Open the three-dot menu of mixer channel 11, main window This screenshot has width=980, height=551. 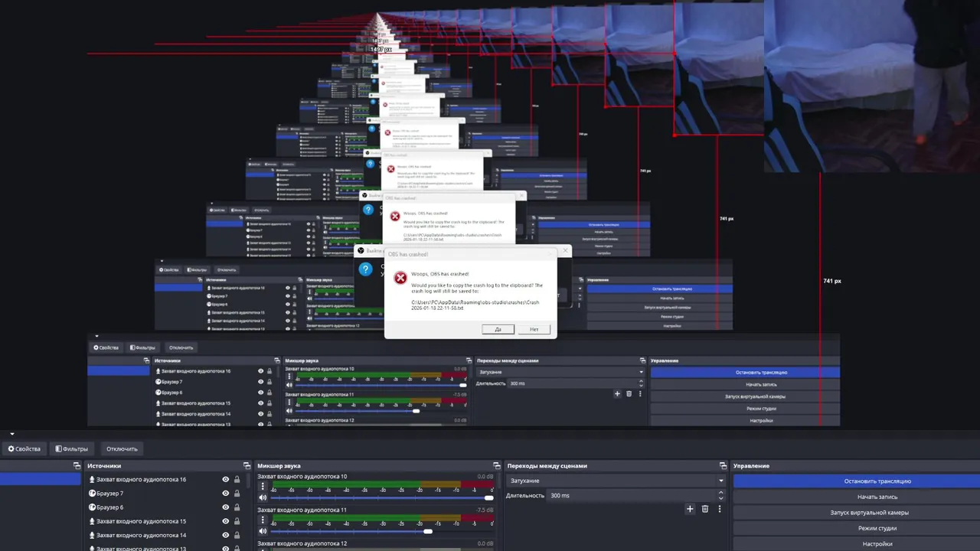[x=263, y=520]
